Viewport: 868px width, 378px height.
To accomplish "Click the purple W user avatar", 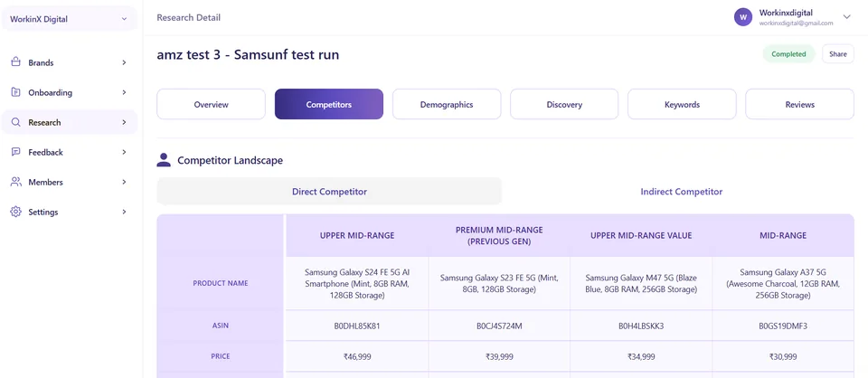I will click(x=743, y=16).
